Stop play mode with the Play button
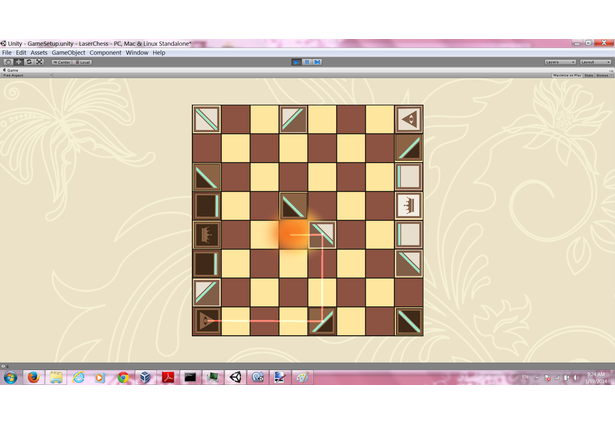The image size is (615, 424). coord(297,62)
